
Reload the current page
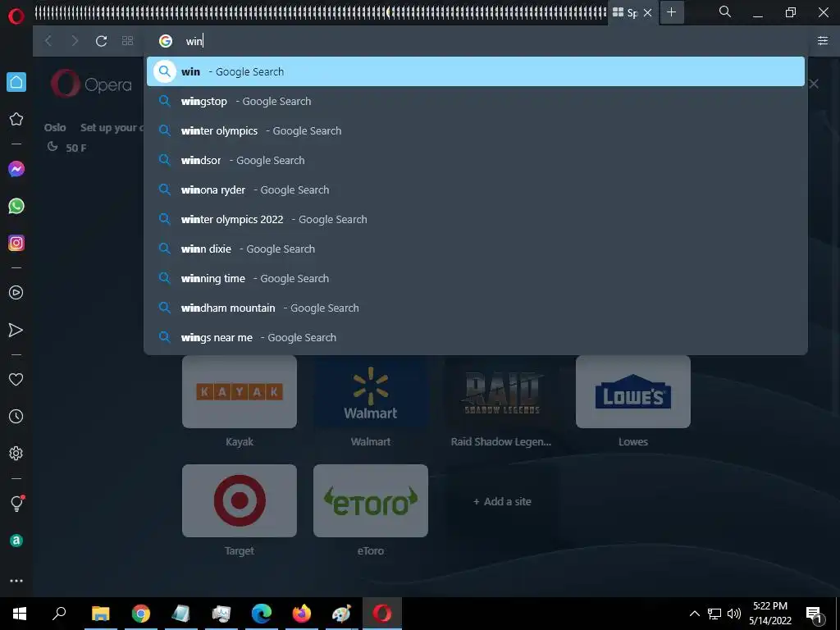point(101,41)
